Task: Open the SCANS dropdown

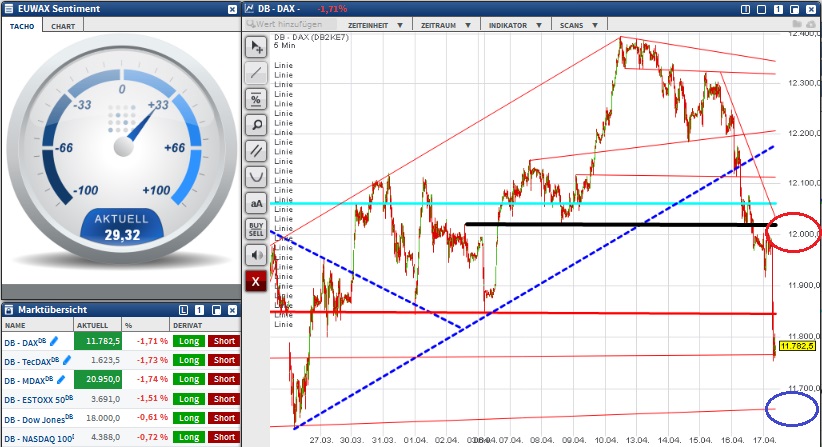Action: pyautogui.click(x=579, y=25)
